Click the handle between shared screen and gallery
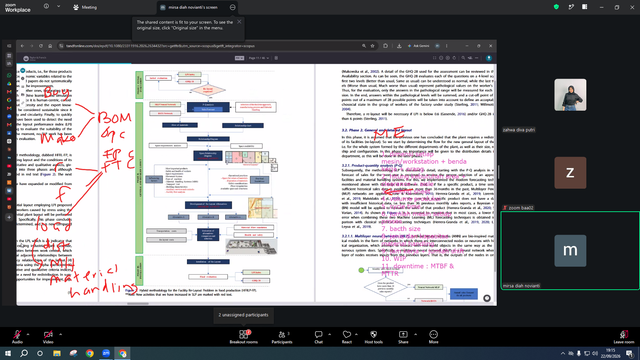Viewport: 640px width, 360px height. pos(498,172)
